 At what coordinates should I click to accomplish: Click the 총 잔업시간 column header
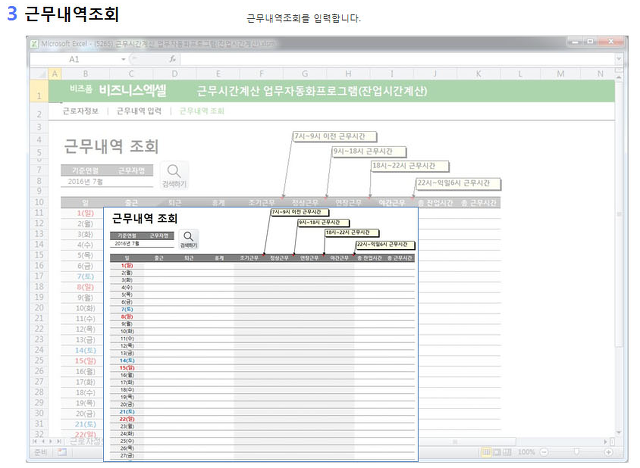point(435,203)
